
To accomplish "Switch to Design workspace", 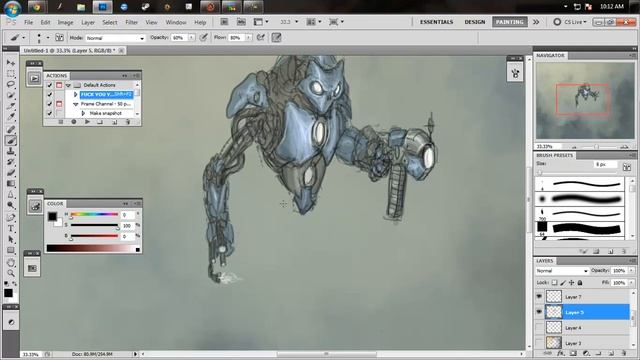I will tap(475, 22).
